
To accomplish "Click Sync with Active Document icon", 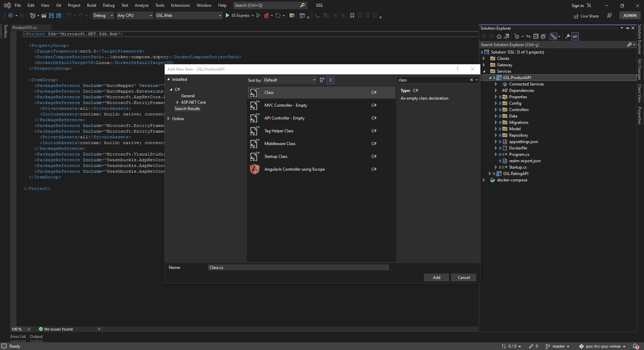I will [528, 36].
